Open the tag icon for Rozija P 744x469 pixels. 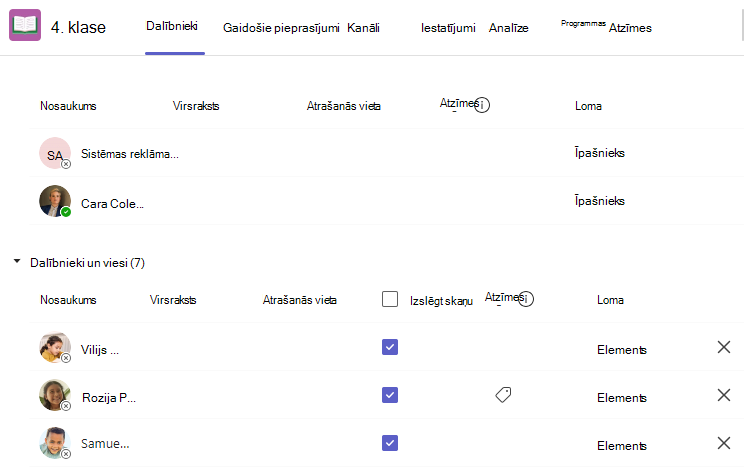click(x=503, y=394)
